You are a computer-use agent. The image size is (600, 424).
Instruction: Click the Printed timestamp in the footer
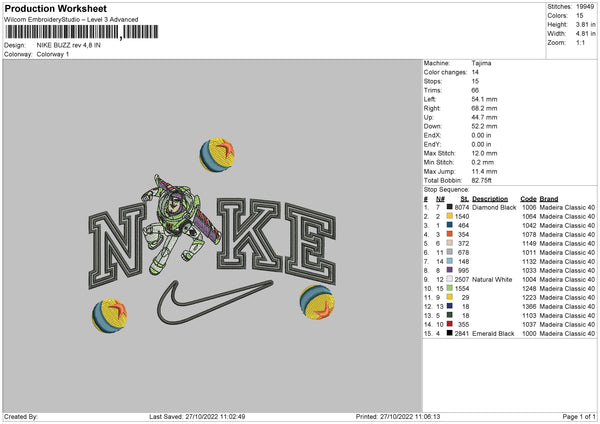[x=398, y=417]
